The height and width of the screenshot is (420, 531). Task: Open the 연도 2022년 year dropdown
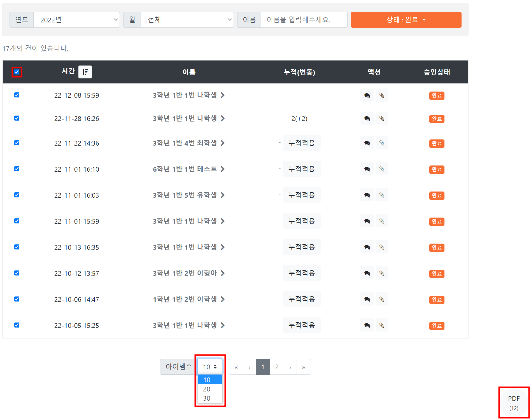click(76, 20)
